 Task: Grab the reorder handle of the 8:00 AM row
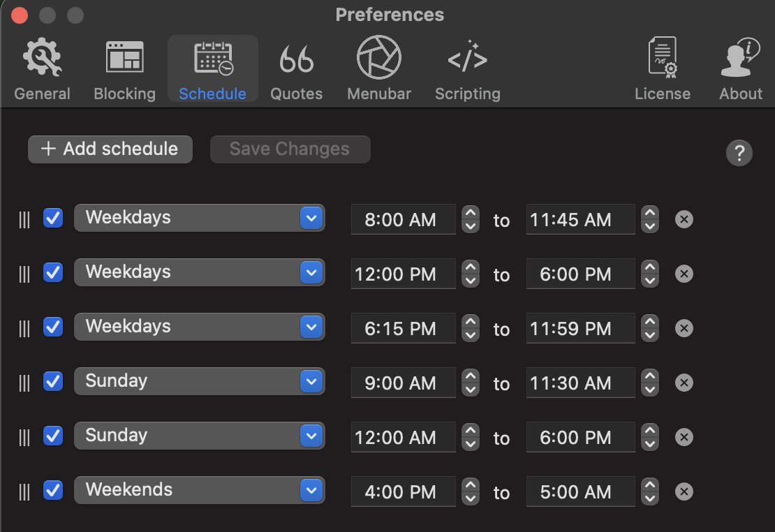(24, 219)
